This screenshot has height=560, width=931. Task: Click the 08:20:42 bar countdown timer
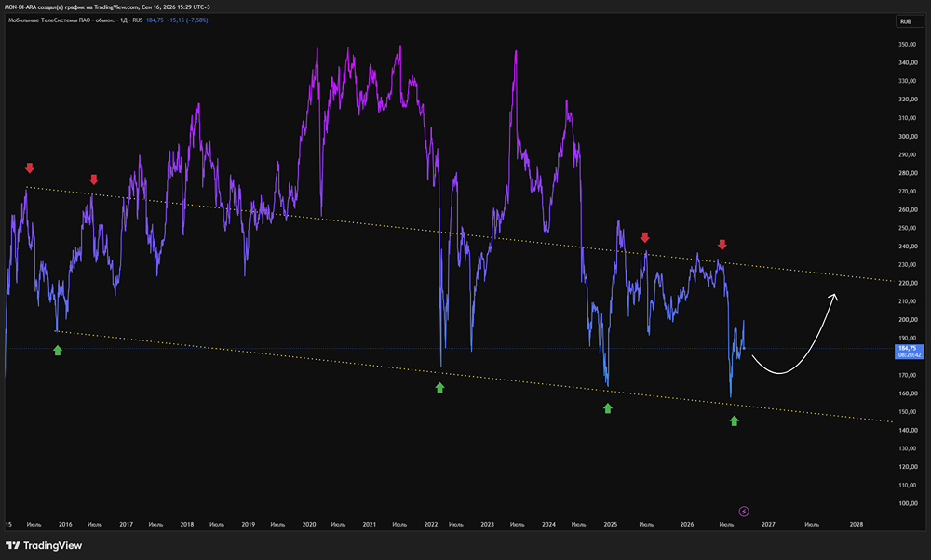909,354
